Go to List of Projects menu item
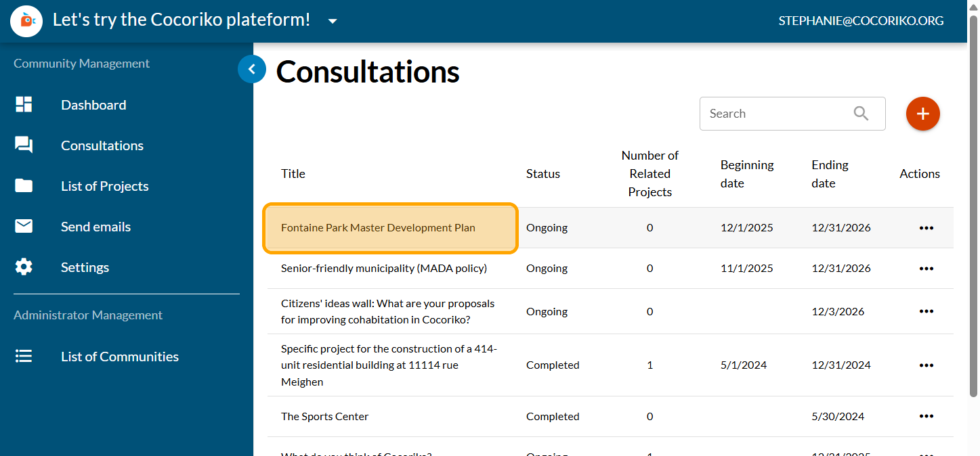 (104, 186)
